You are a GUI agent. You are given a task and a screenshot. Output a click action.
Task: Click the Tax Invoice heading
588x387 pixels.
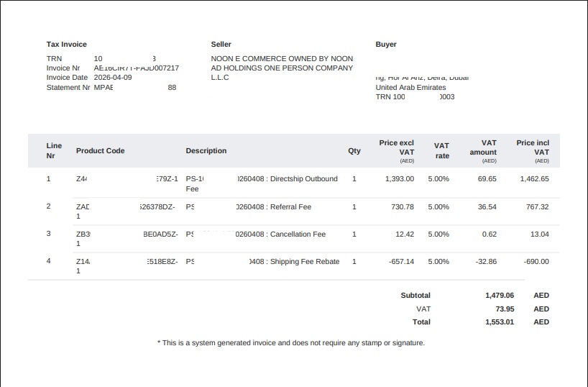pos(66,45)
